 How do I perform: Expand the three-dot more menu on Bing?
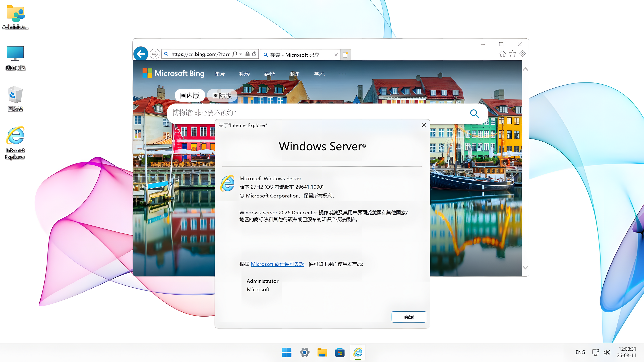(343, 74)
